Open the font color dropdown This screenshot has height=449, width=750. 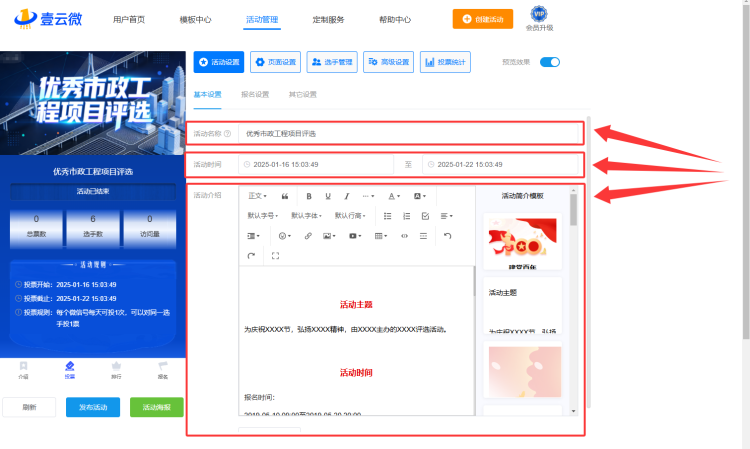coord(394,196)
